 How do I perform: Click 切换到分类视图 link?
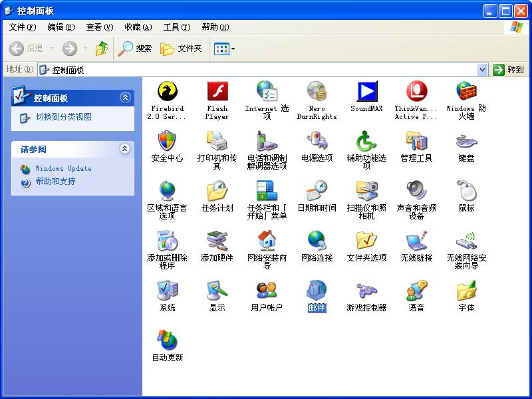click(64, 117)
